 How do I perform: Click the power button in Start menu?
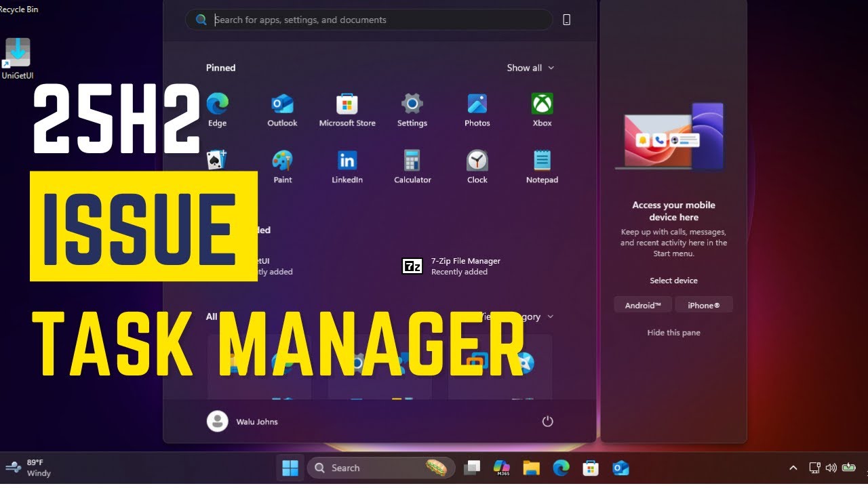548,422
